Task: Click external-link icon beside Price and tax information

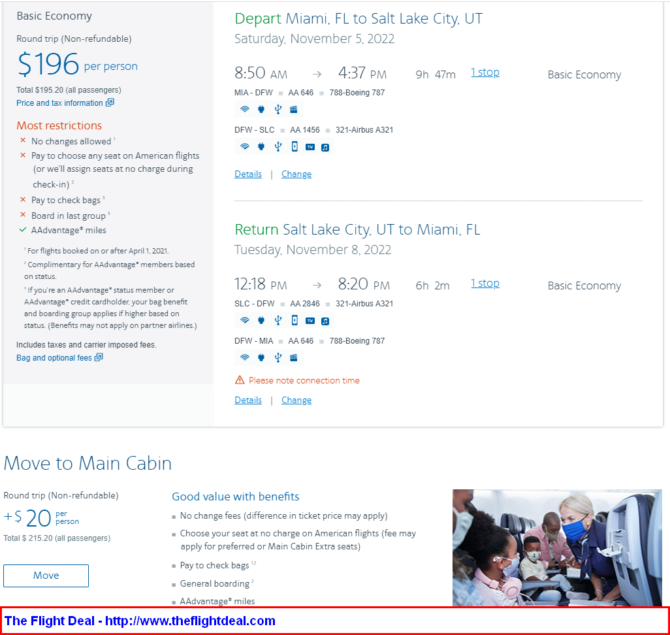Action: coord(110,103)
